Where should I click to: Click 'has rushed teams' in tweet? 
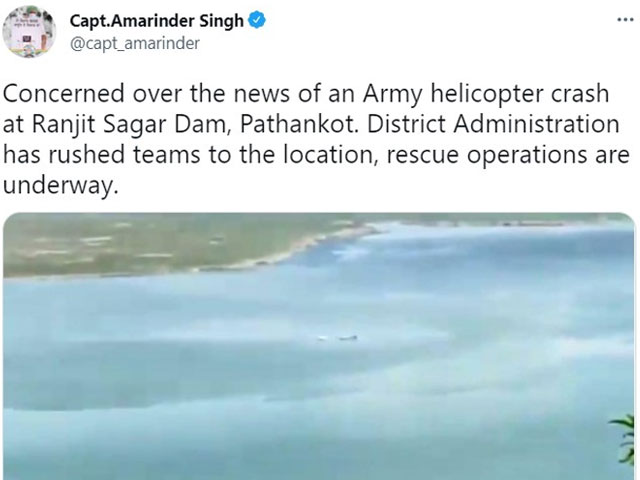pyautogui.click(x=102, y=155)
